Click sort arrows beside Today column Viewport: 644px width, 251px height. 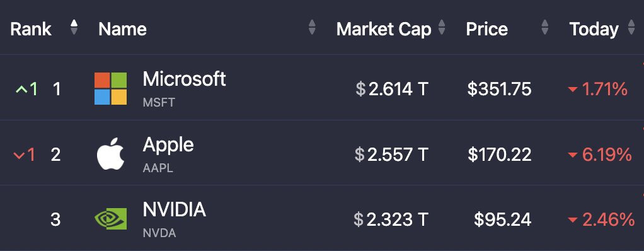(631, 27)
